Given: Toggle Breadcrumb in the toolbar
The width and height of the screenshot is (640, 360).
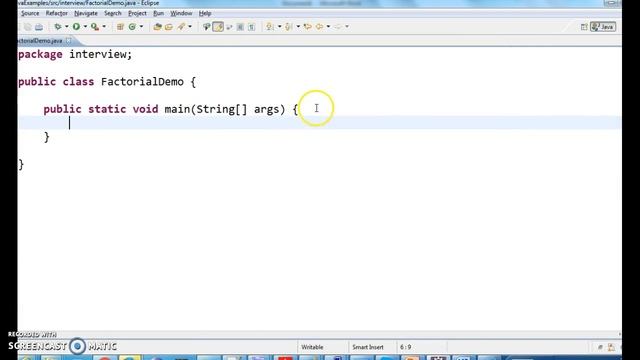Looking at the screenshot, I should [207, 27].
